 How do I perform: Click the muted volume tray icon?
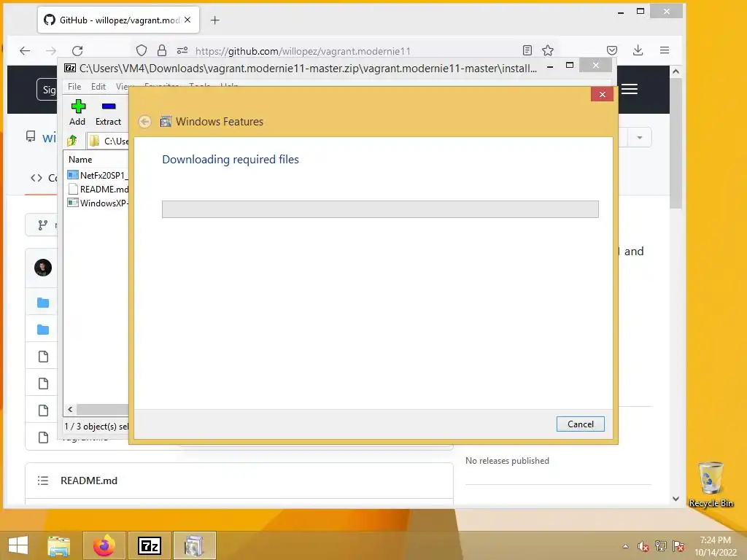coord(643,546)
